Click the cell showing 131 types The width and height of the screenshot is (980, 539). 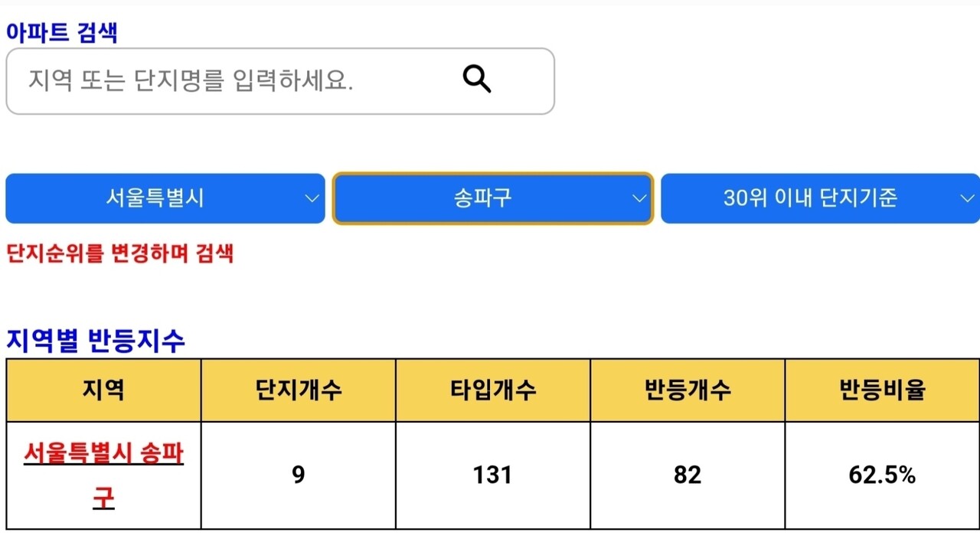tap(492, 475)
